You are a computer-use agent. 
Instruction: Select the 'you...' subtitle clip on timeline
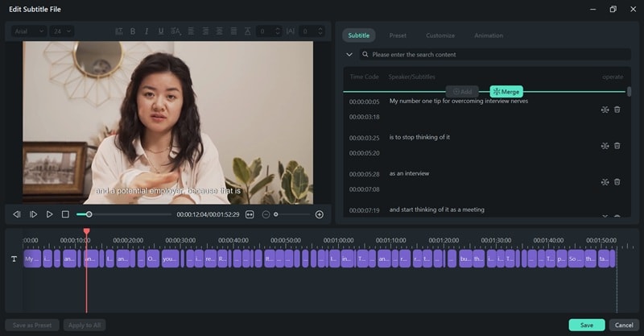(x=170, y=259)
